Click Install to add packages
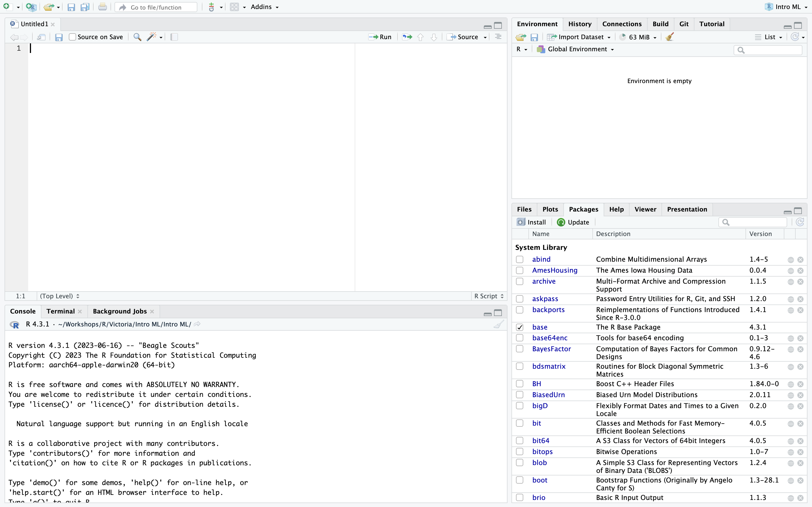812x507 pixels. coord(531,222)
